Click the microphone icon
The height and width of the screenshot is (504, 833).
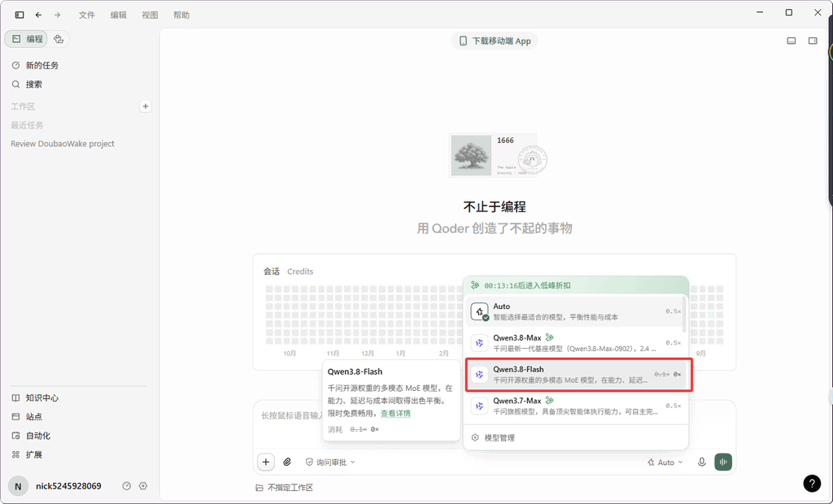tap(702, 462)
